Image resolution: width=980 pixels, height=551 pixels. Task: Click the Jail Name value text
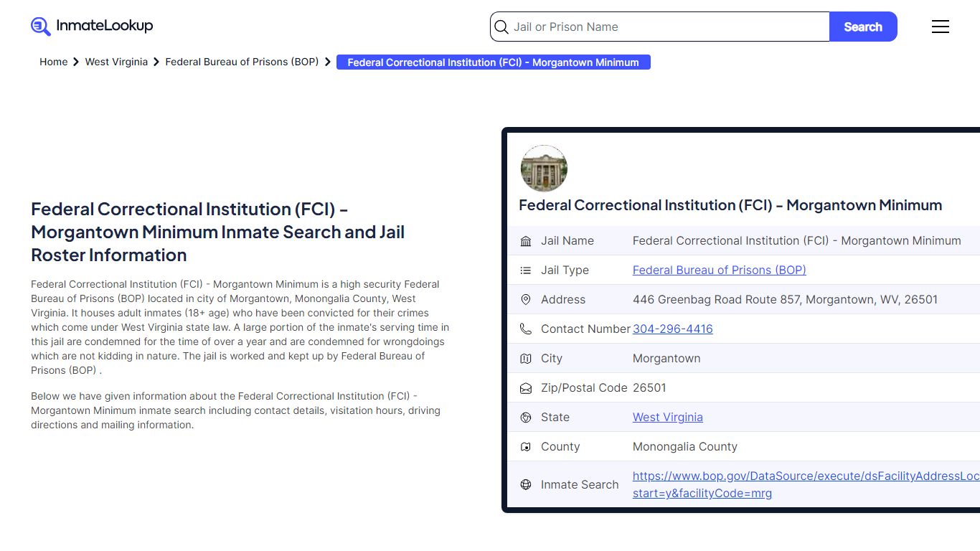797,241
